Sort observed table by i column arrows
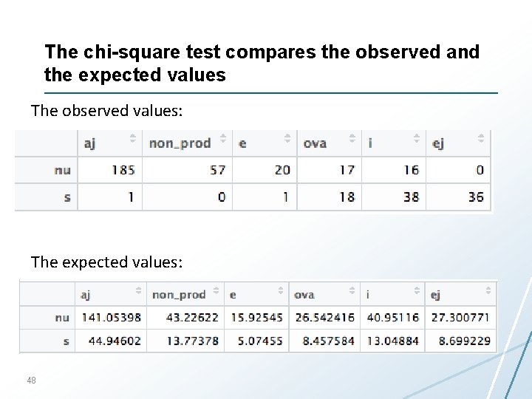The height and width of the screenshot is (399, 532). (417, 138)
